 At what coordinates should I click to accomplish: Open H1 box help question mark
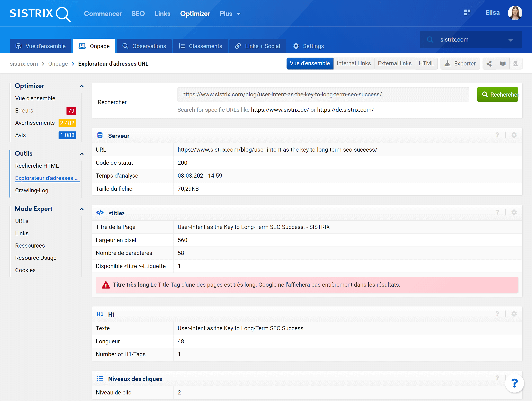497,314
